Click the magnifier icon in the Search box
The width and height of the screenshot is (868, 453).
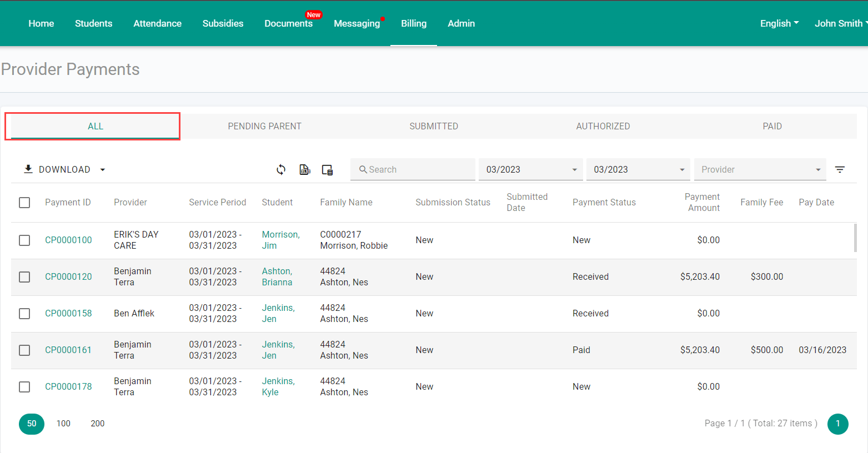tap(363, 169)
